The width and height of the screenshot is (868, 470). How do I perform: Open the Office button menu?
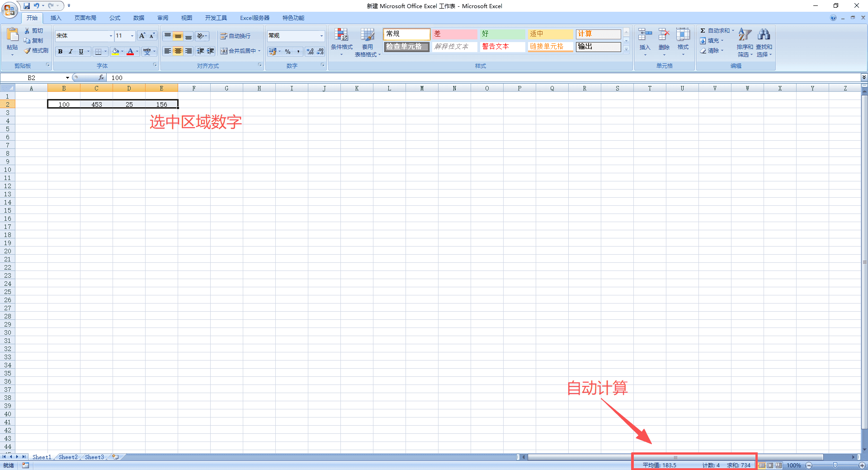coord(9,9)
